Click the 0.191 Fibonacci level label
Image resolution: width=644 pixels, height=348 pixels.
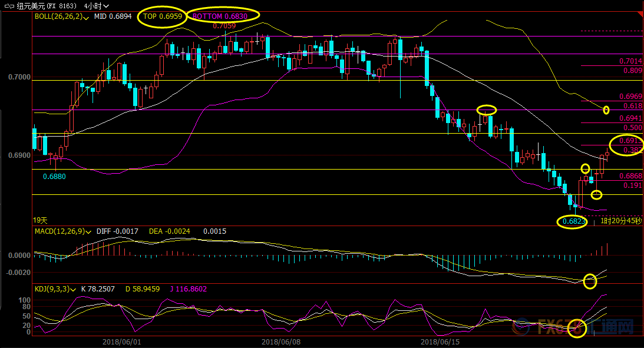point(632,185)
